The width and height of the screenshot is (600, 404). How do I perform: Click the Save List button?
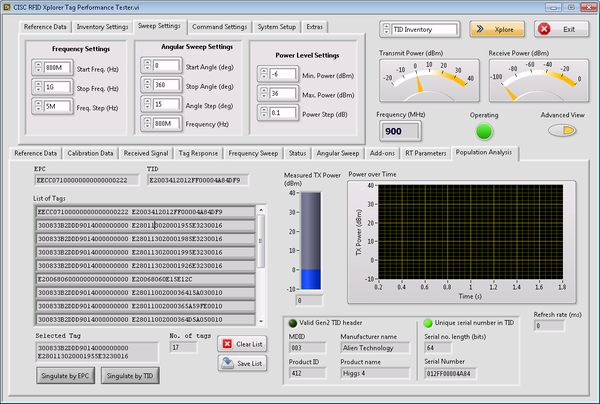tap(240, 363)
